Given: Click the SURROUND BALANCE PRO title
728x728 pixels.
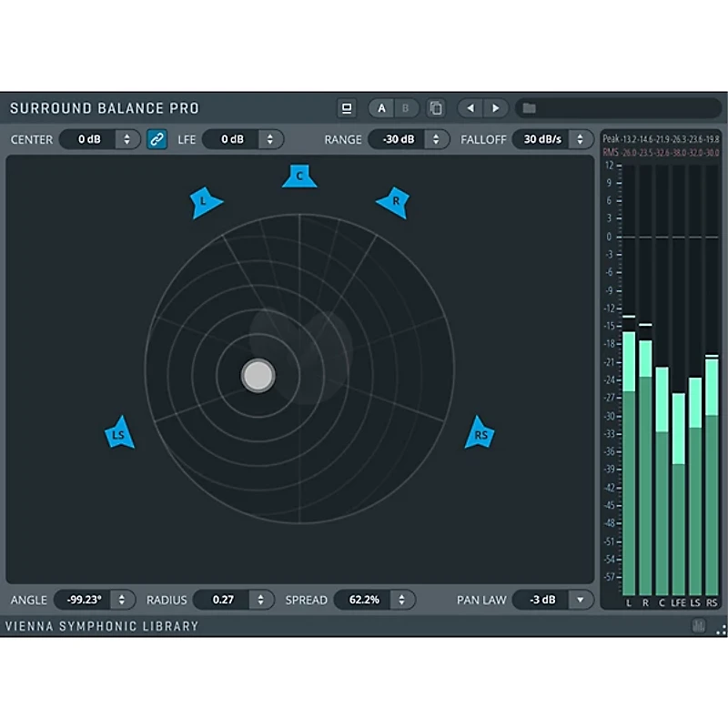Looking at the screenshot, I should tap(105, 108).
